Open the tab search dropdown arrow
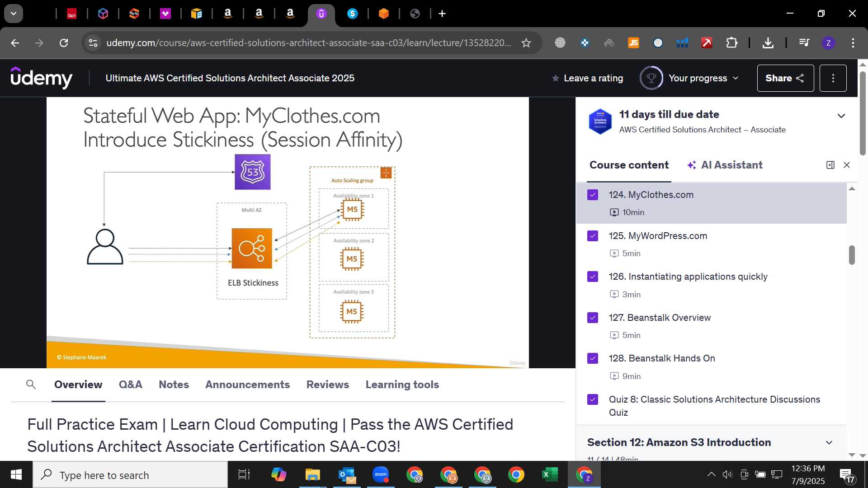Viewport: 868px width, 488px height. click(x=14, y=14)
